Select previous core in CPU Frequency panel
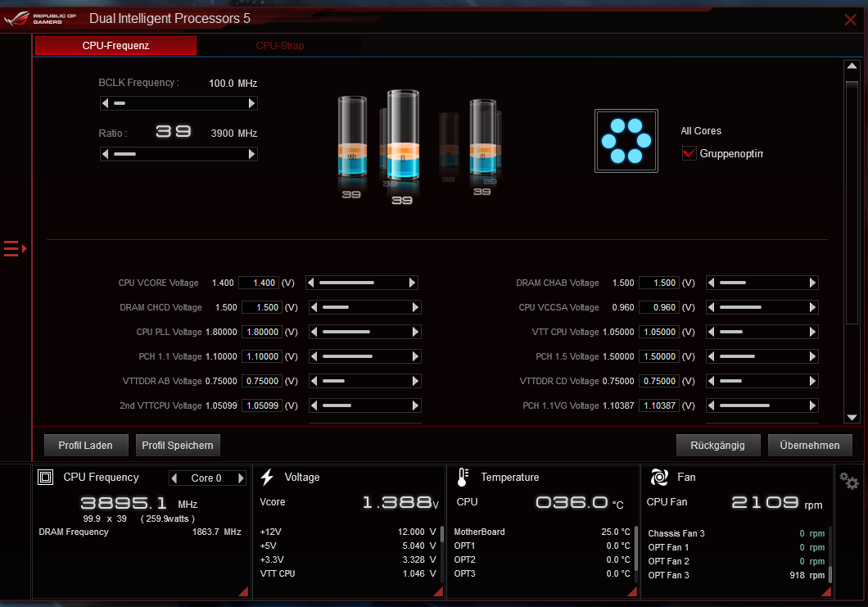868x607 pixels. click(174, 478)
